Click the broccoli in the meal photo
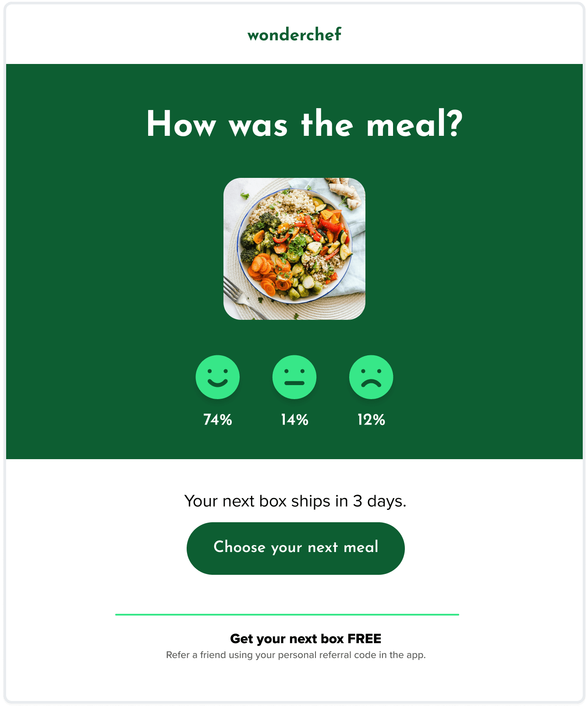Image resolution: width=588 pixels, height=708 pixels. click(x=256, y=232)
